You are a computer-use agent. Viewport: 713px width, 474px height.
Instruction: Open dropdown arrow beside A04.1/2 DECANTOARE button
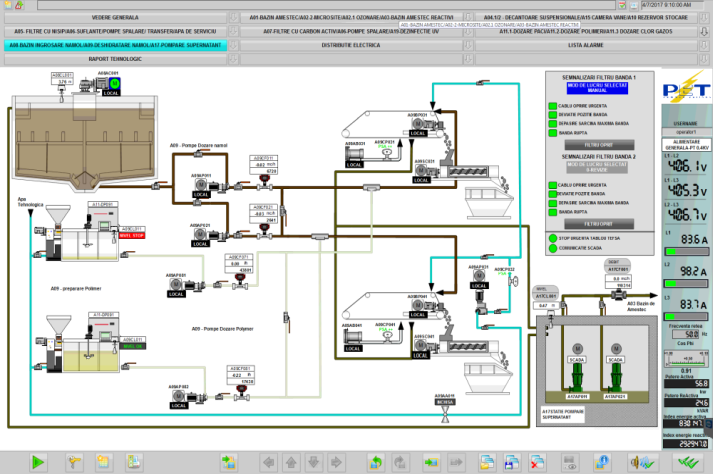click(704, 18)
